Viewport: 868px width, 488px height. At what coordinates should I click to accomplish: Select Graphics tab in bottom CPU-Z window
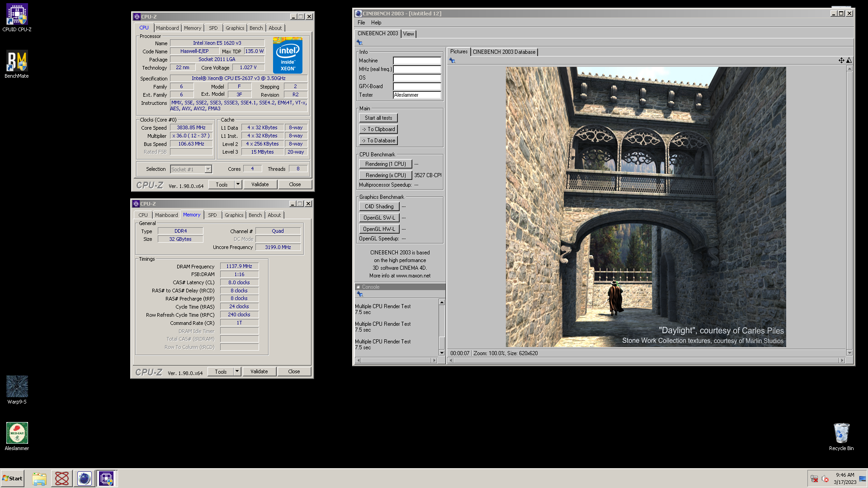pyautogui.click(x=234, y=215)
